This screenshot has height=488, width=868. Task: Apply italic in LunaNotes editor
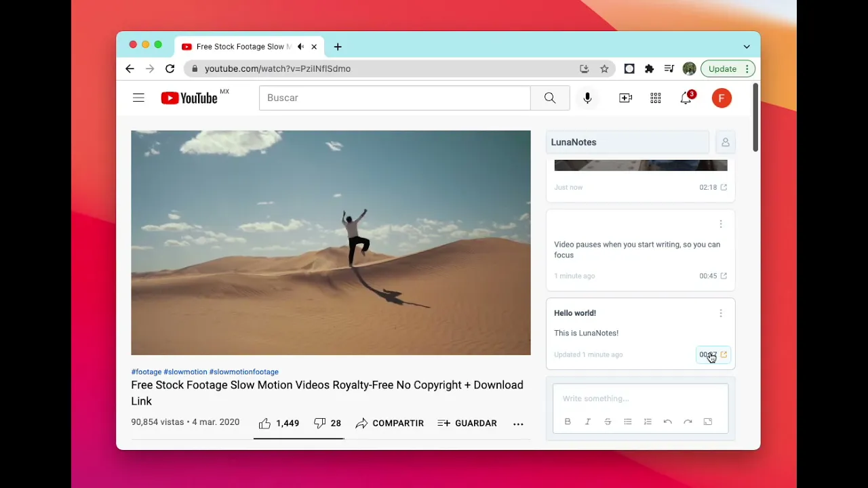(x=588, y=422)
